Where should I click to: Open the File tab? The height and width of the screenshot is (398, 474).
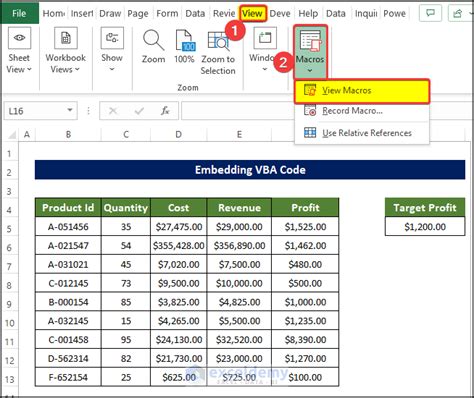(19, 13)
